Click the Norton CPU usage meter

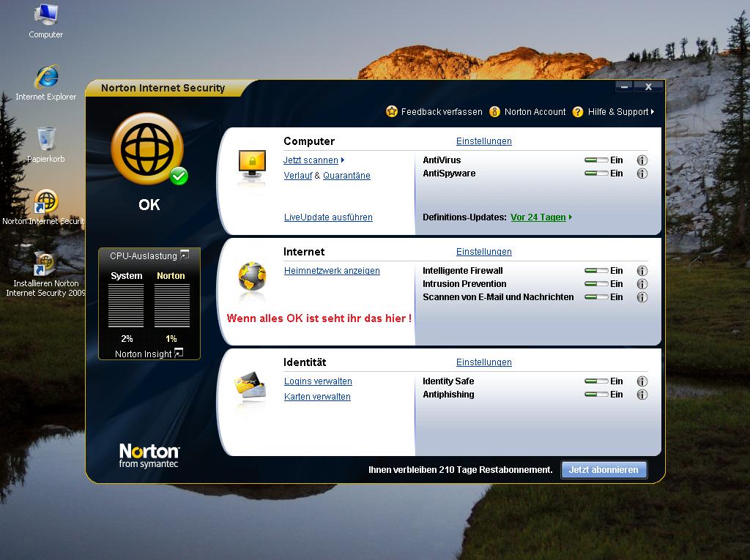pos(171,305)
